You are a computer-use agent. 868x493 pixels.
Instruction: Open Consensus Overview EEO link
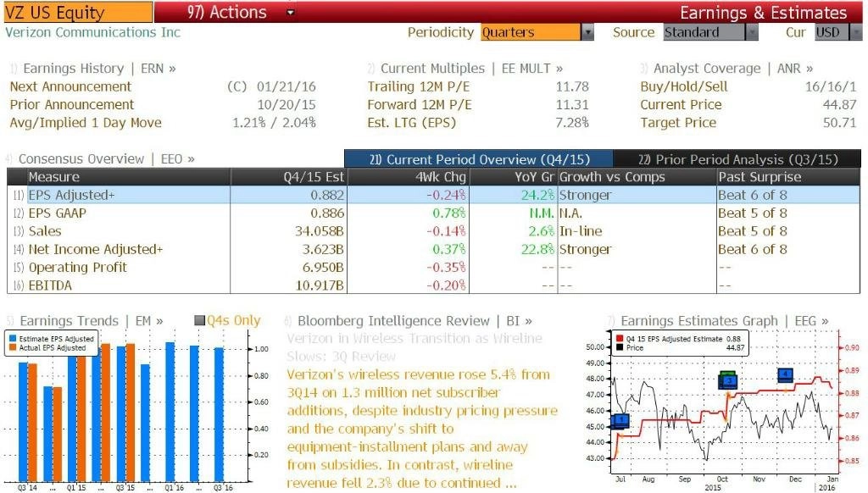coord(106,159)
